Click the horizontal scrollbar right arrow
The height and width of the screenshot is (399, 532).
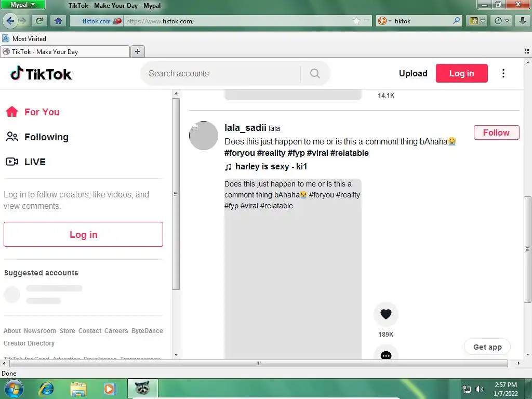point(518,363)
